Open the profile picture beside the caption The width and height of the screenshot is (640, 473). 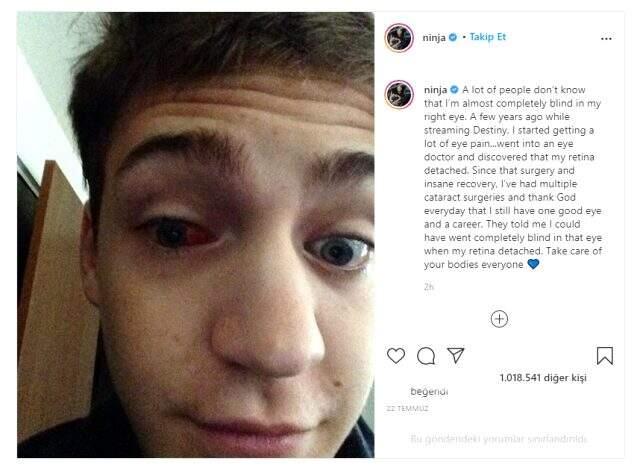(x=399, y=94)
